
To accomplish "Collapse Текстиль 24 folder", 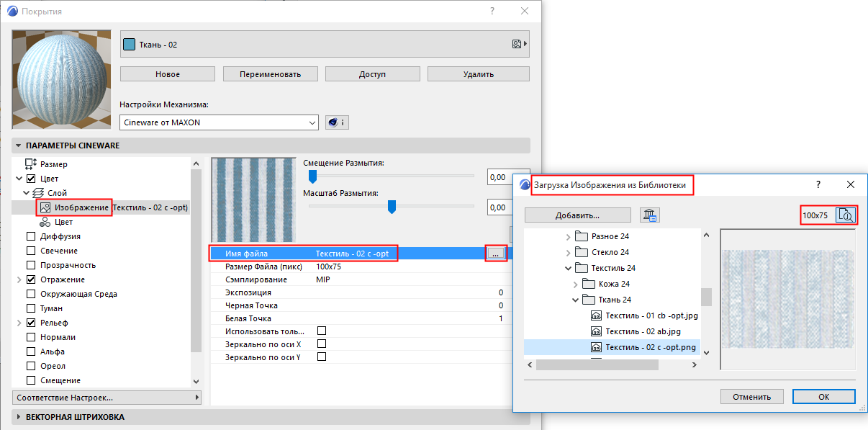I will 567,268.
